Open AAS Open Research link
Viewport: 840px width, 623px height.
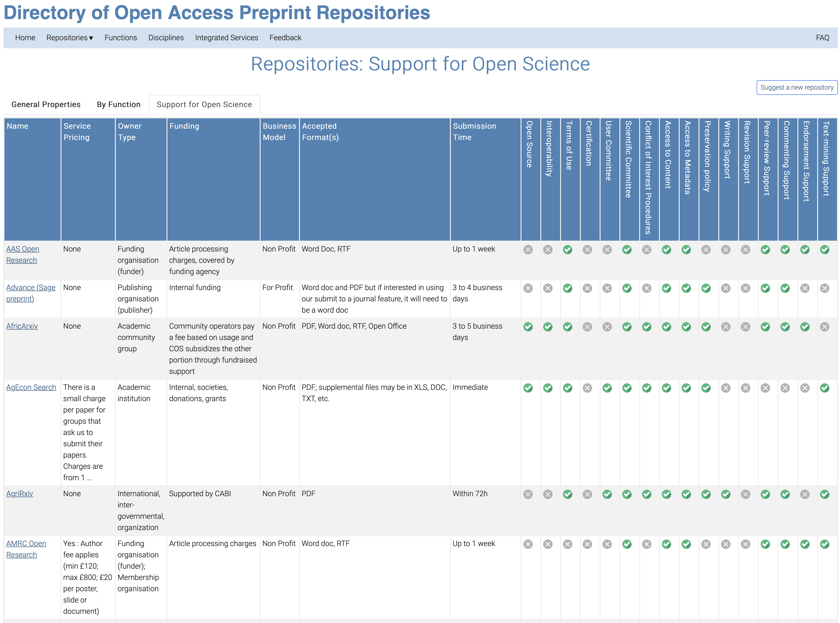click(x=23, y=255)
